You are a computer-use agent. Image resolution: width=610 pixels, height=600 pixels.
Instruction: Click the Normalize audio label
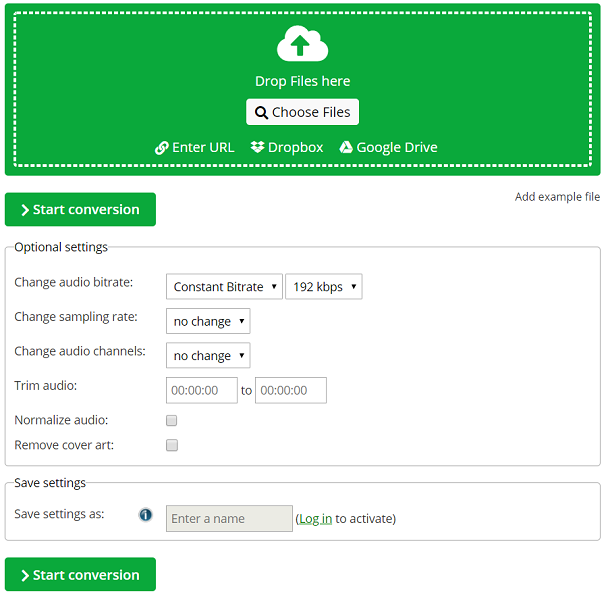click(x=61, y=420)
